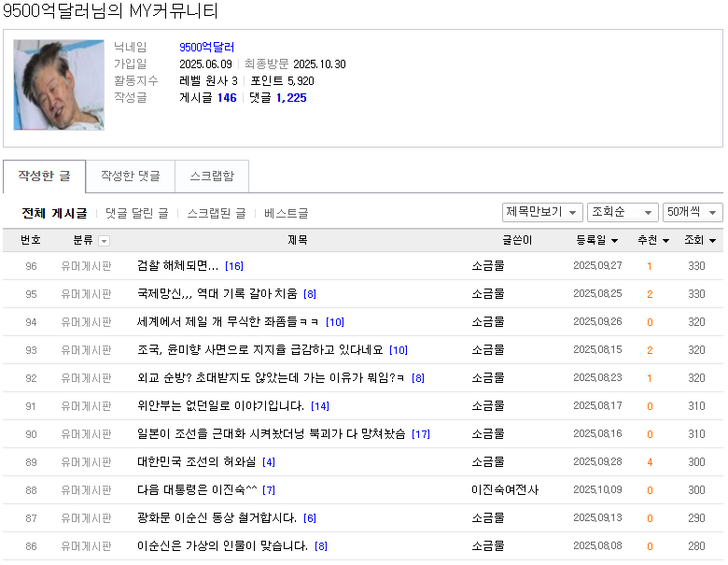
Task: Show the 댓글 달린 글 filter
Action: pos(136,213)
